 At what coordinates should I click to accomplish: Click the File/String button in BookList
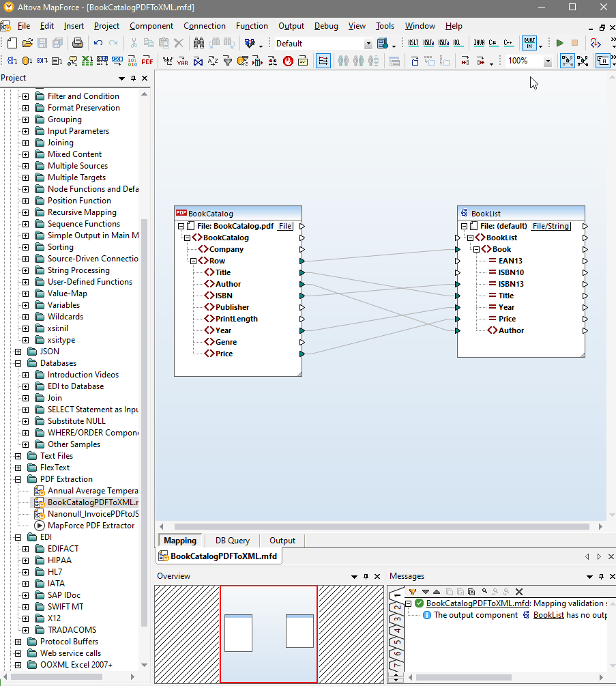[x=551, y=226]
